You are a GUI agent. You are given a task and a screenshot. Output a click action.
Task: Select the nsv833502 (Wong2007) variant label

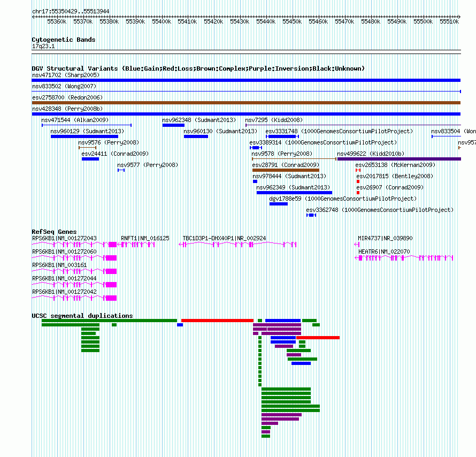(x=64, y=86)
